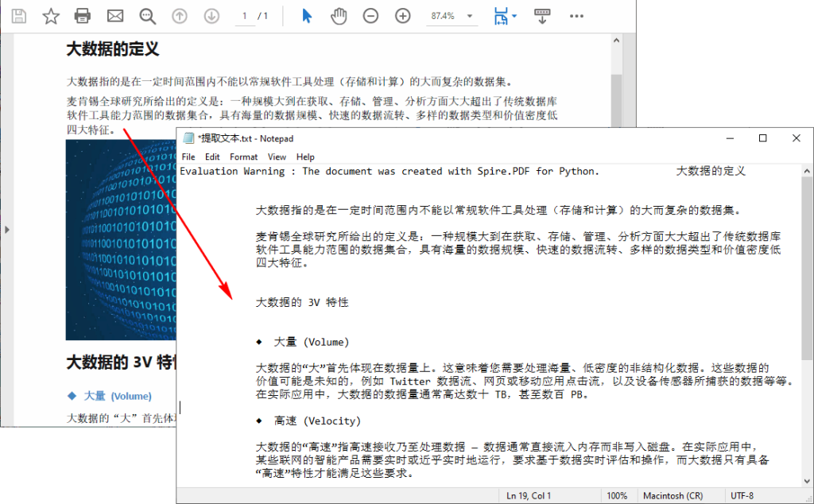Activate the magnifier search tool
814x504 pixels.
click(146, 15)
